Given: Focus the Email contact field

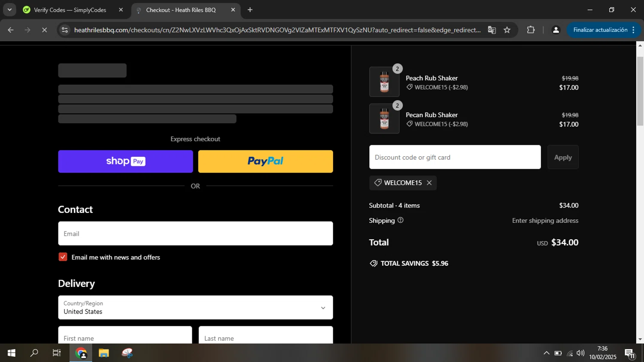Looking at the screenshot, I should point(195,234).
